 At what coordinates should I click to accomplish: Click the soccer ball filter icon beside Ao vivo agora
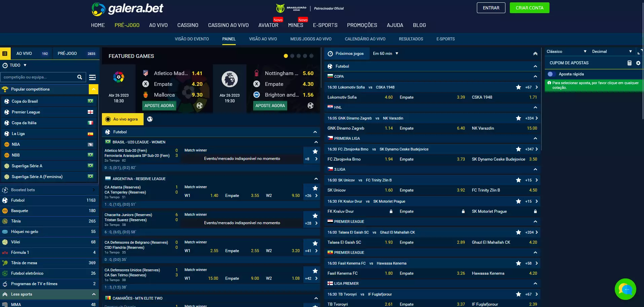pyautogui.click(x=150, y=119)
